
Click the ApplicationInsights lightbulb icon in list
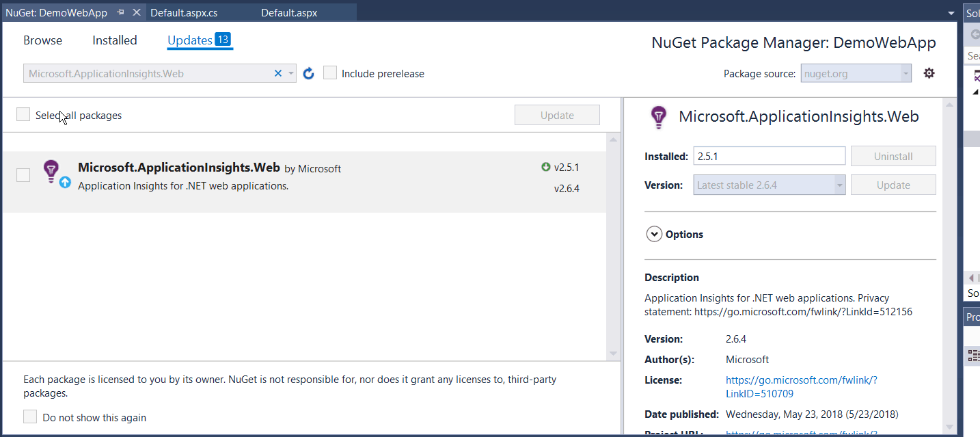[51, 170]
